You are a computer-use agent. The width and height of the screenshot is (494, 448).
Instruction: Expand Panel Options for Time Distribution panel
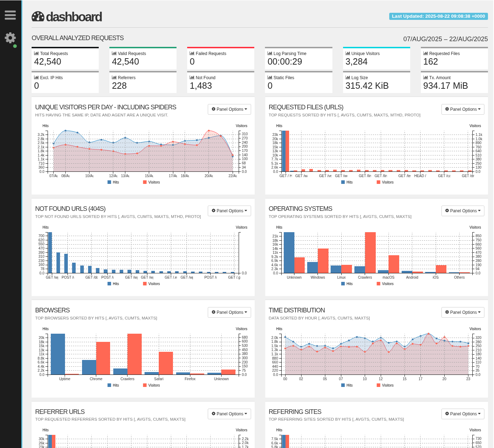(x=462, y=312)
